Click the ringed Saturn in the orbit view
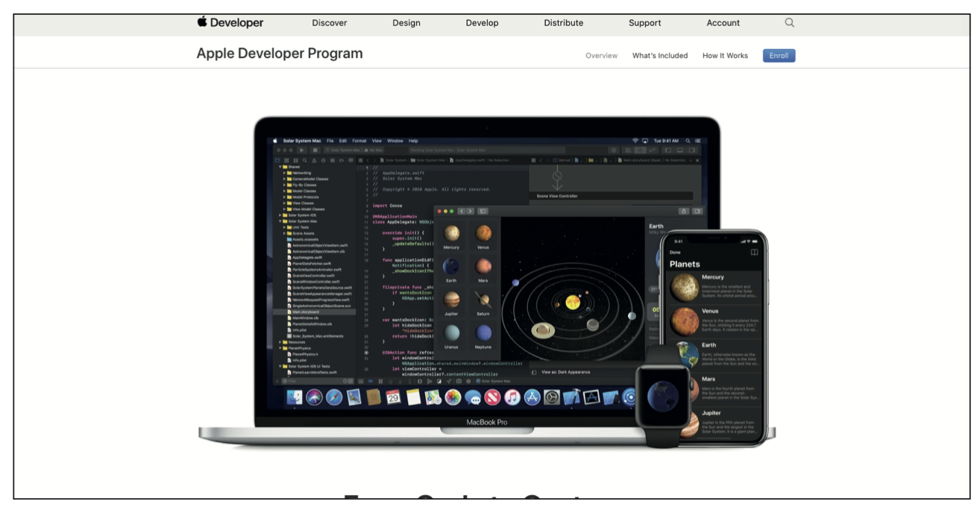This screenshot has width=980, height=507. pos(543,329)
